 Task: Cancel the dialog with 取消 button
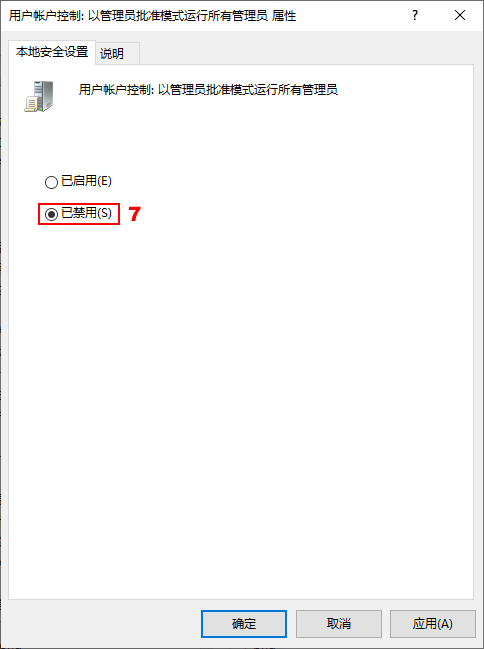[339, 624]
